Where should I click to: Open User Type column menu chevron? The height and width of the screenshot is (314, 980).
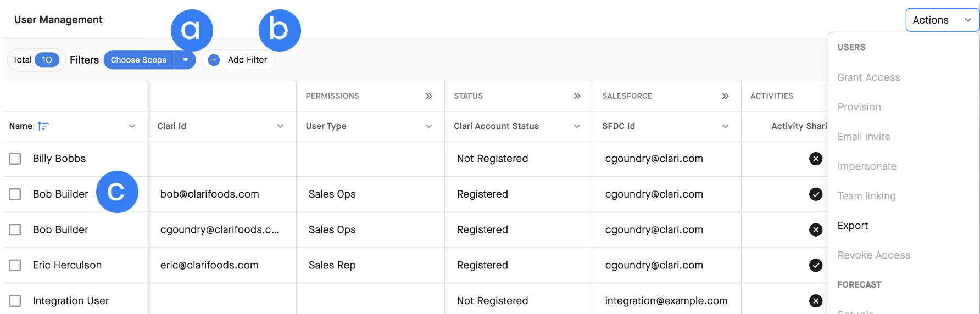tap(428, 126)
